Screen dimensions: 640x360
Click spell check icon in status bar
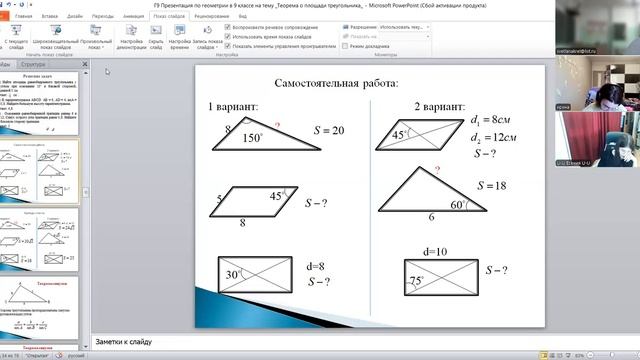point(59,356)
